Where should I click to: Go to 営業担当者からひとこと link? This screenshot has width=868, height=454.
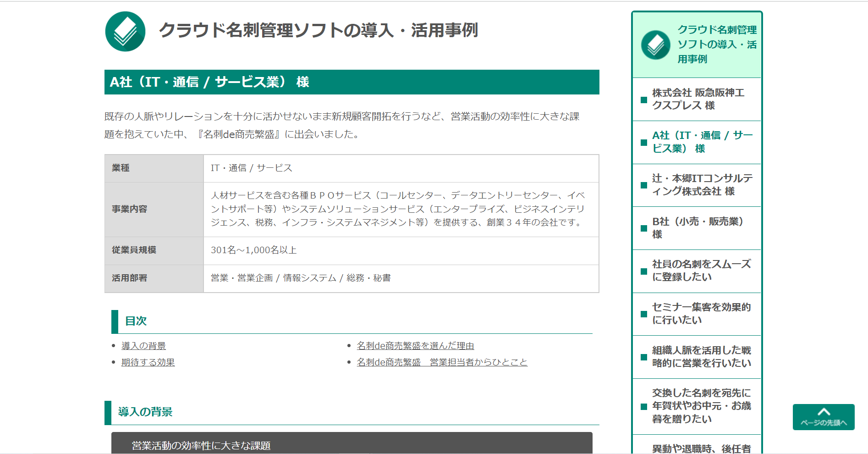[x=442, y=362]
